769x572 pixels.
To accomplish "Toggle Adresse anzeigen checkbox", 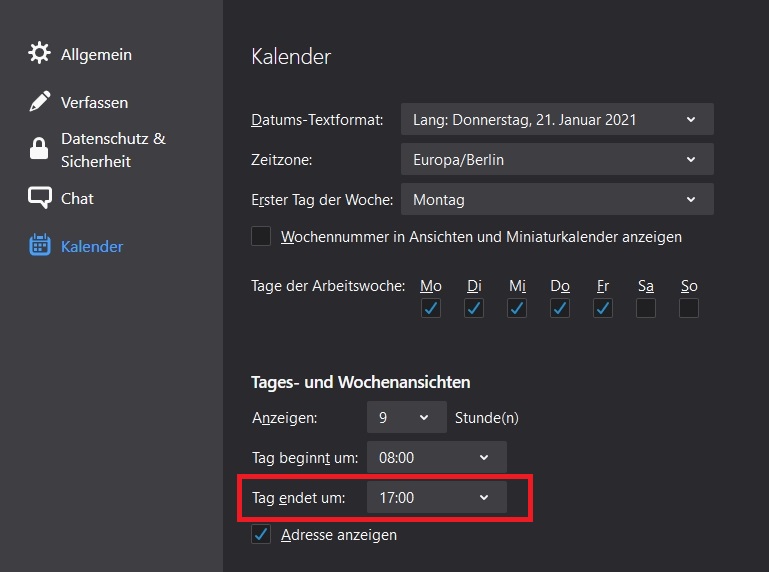I will [x=261, y=535].
